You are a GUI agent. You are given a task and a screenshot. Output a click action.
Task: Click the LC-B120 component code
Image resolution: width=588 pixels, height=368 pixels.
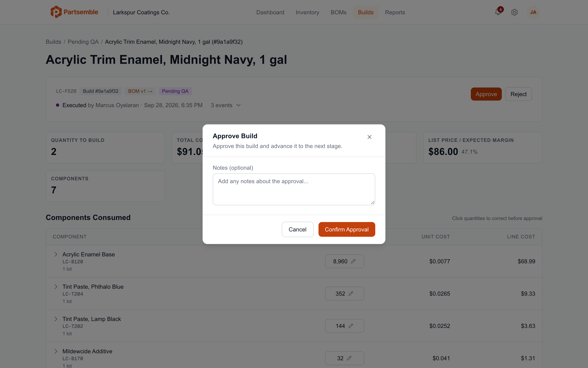click(x=73, y=262)
